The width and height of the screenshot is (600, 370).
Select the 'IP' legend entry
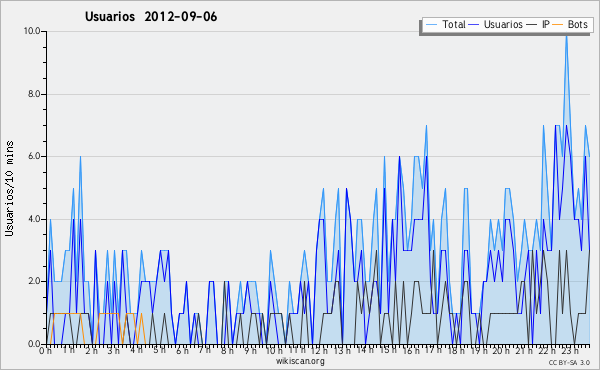(546, 24)
